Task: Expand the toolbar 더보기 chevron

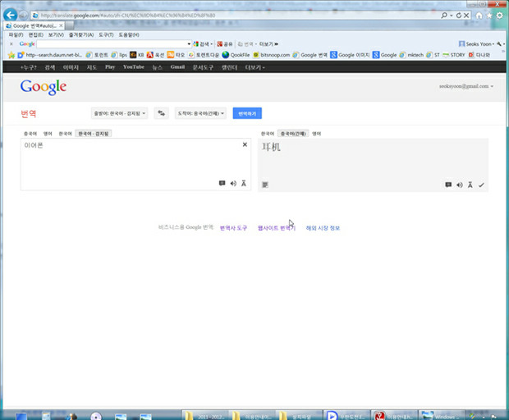Action: 268,43
